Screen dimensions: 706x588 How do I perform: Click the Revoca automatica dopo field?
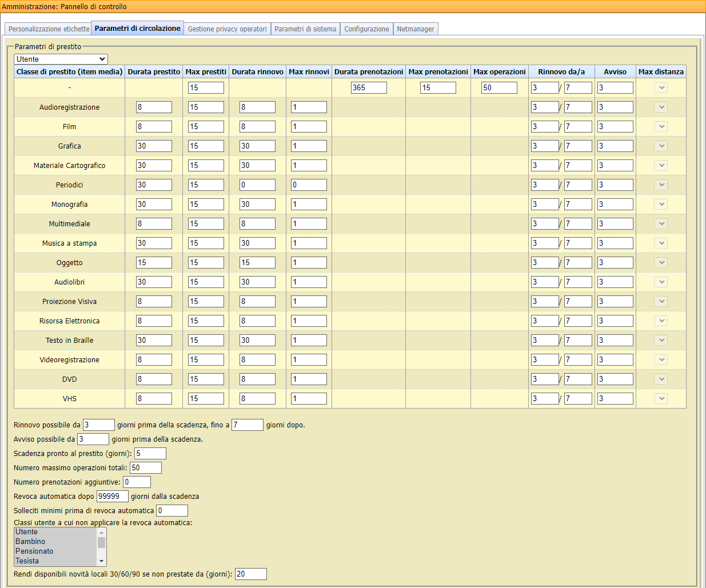pos(113,497)
